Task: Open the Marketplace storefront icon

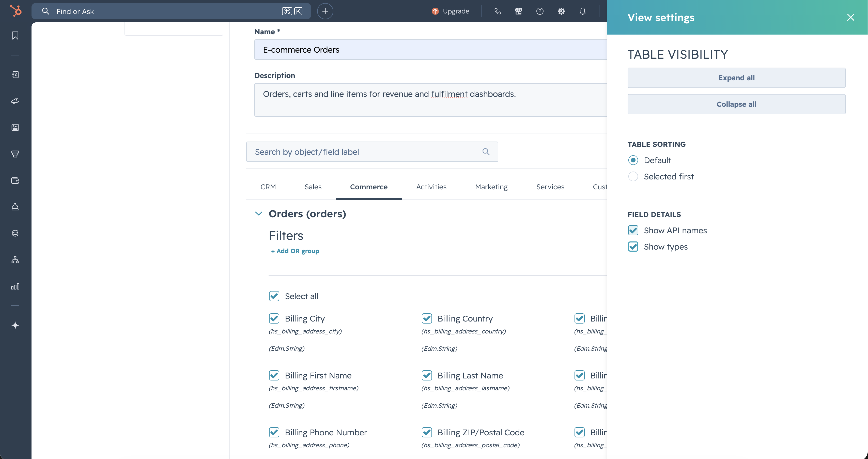Action: click(x=519, y=11)
